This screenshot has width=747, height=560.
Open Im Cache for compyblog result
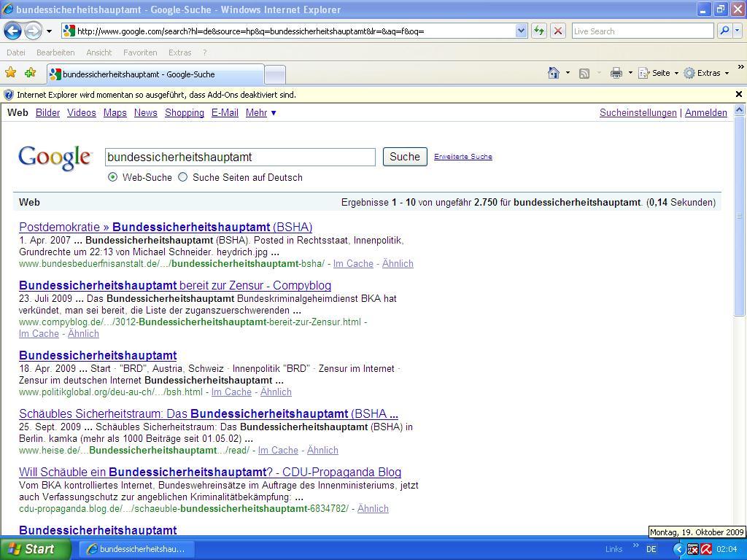point(39,334)
